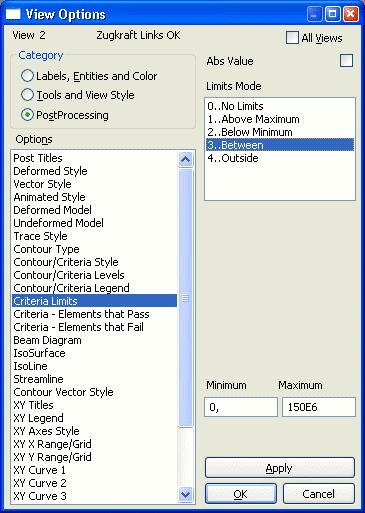Select Contour Type option
The image size is (365, 513).
point(94,249)
